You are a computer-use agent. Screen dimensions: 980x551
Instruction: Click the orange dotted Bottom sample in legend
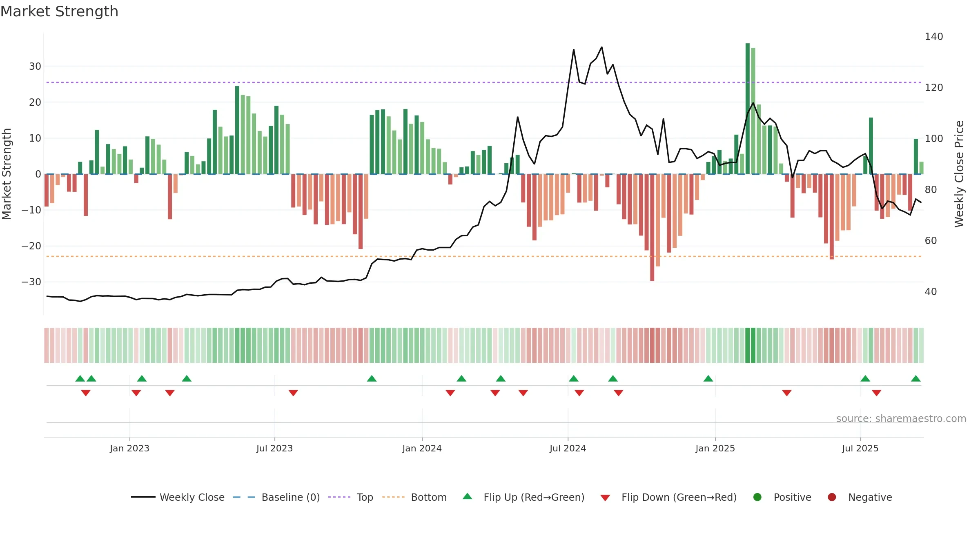click(x=393, y=497)
